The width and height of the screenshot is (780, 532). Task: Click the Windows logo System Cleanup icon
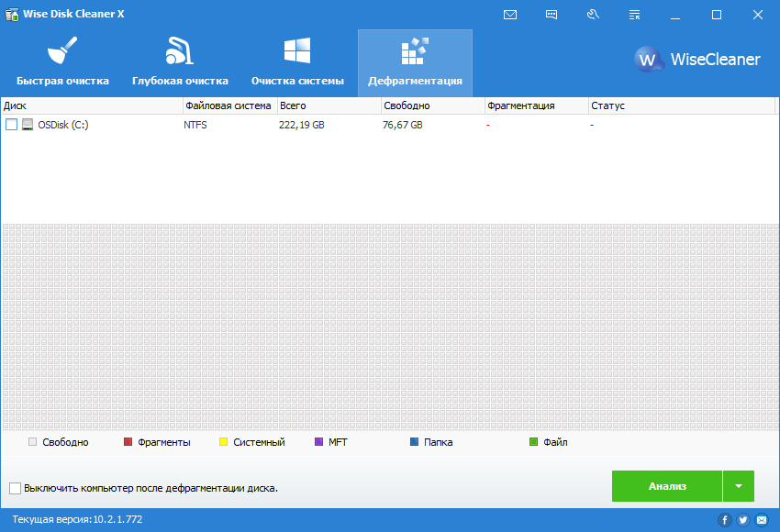click(297, 50)
